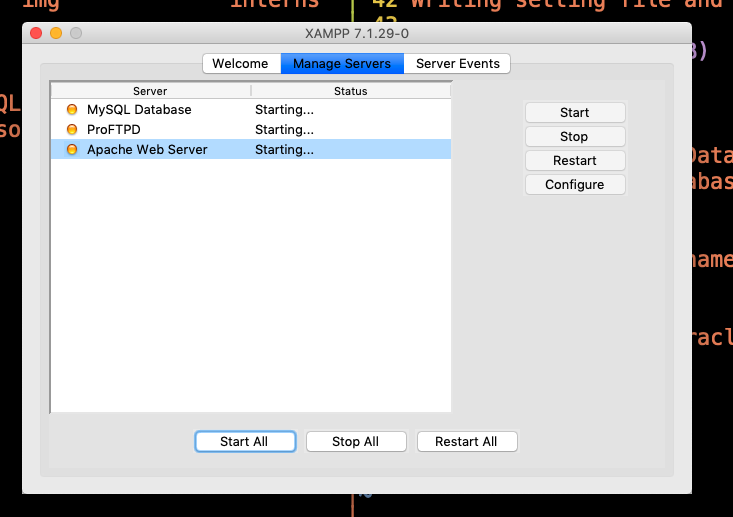Screen dimensions: 733x517
Task: Close the XAMPP window with red button
Action: click(36, 33)
